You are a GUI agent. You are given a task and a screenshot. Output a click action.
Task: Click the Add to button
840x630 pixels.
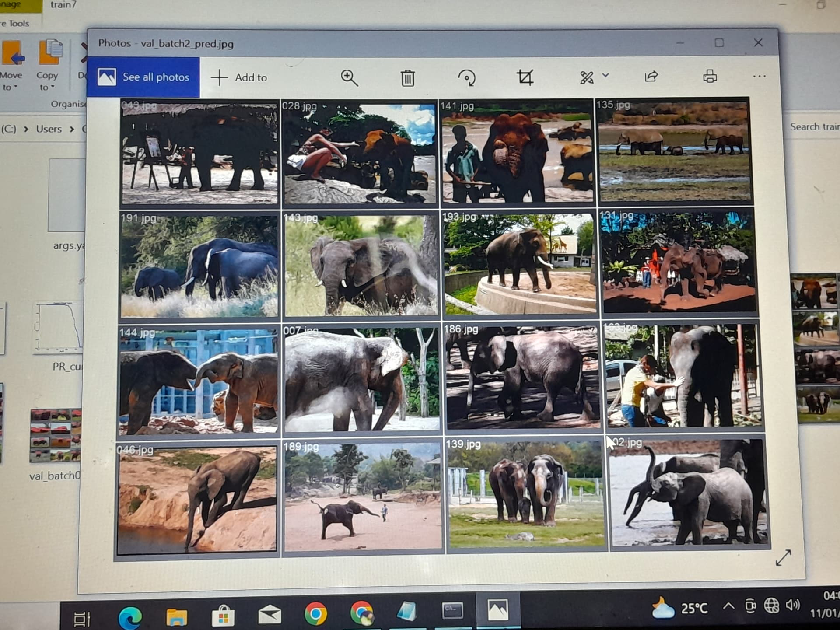click(239, 77)
